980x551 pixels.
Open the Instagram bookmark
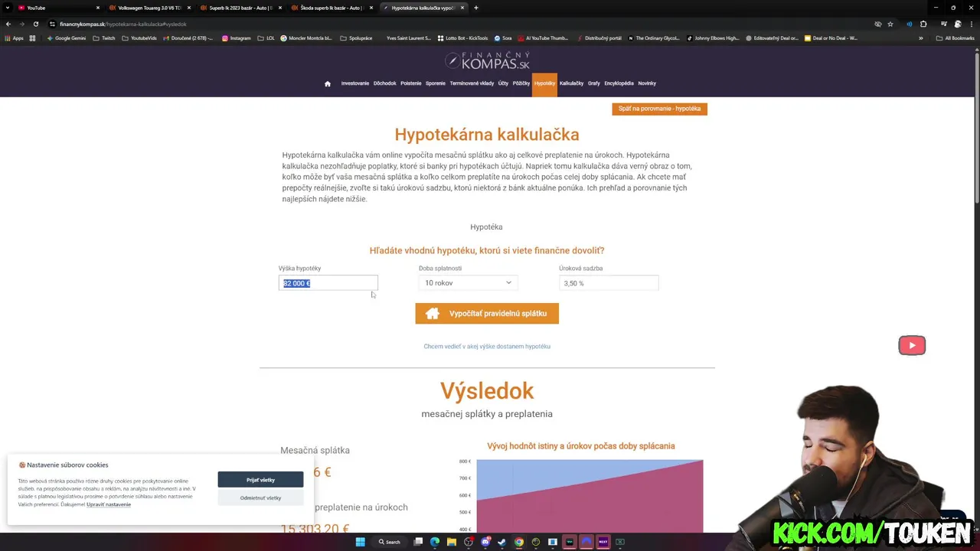[237, 38]
